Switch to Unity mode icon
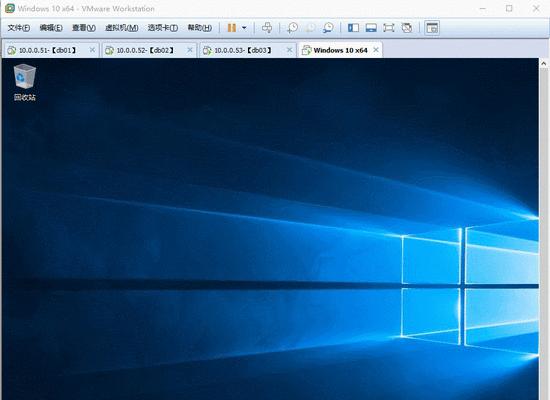550x400 pixels. 407,28
